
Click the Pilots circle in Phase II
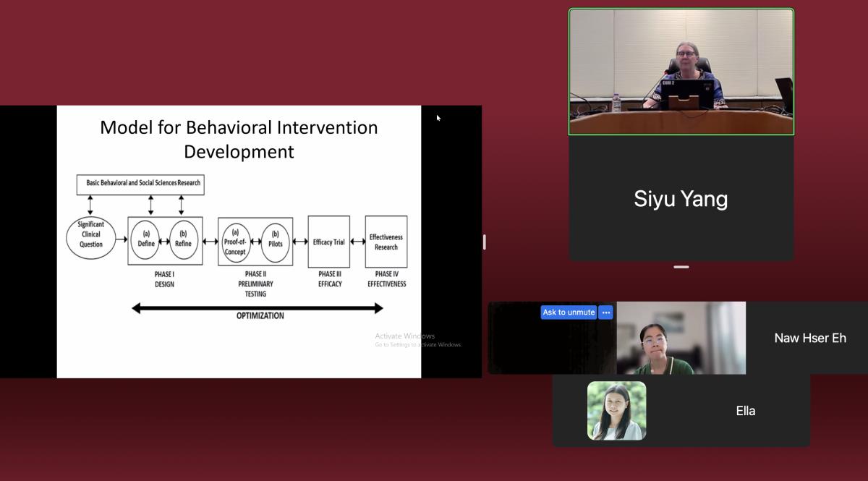tap(275, 239)
